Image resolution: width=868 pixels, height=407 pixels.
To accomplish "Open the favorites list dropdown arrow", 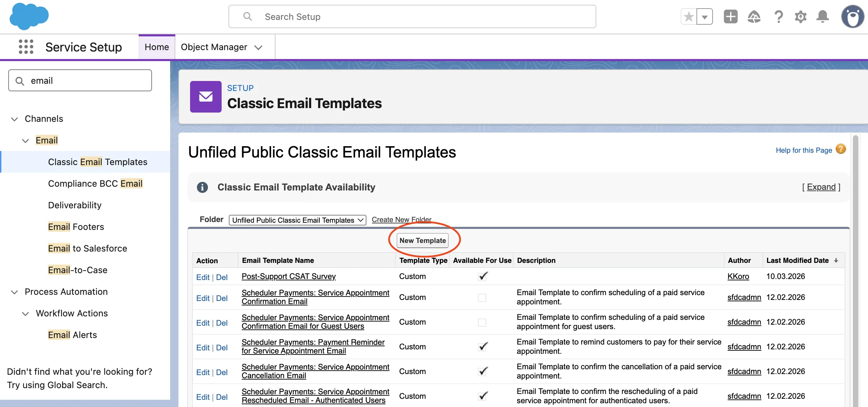I will (704, 16).
